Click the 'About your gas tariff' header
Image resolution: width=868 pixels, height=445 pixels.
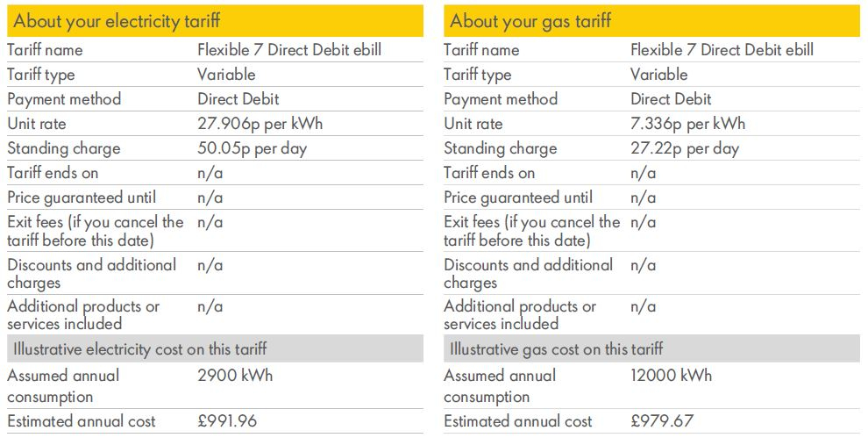pyautogui.click(x=651, y=21)
